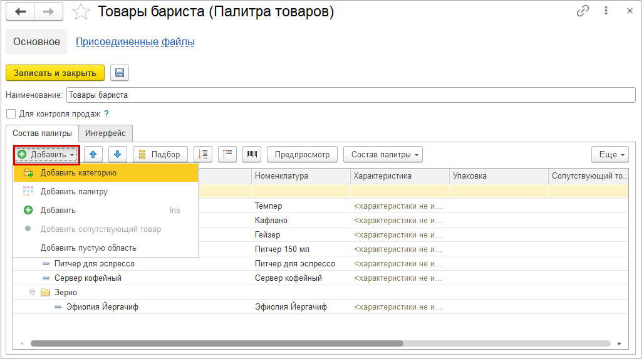Click the horizontal scrollbar of table

217,343
